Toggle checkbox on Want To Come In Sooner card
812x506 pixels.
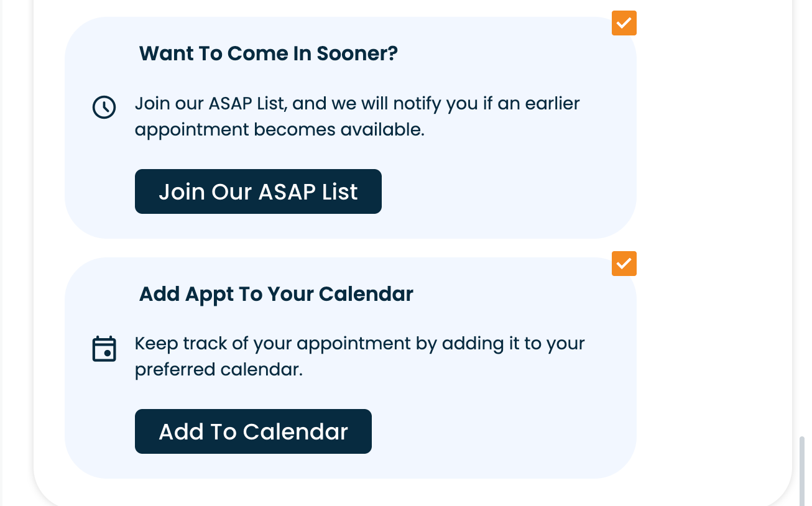tap(624, 23)
